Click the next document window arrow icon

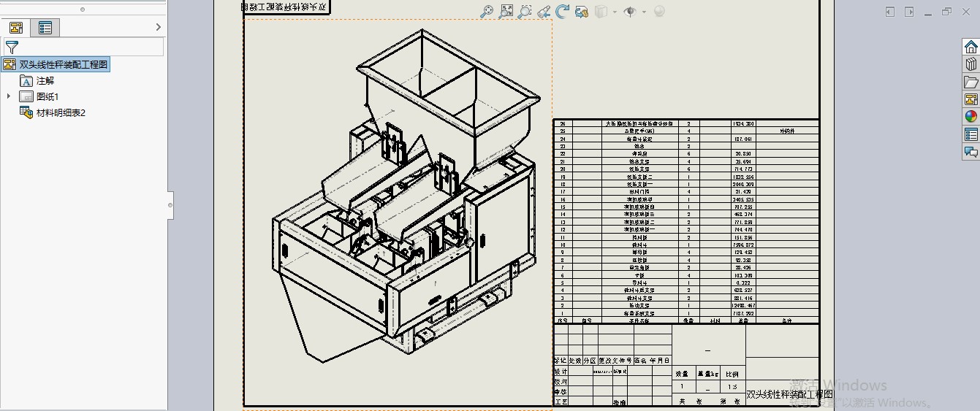909,12
